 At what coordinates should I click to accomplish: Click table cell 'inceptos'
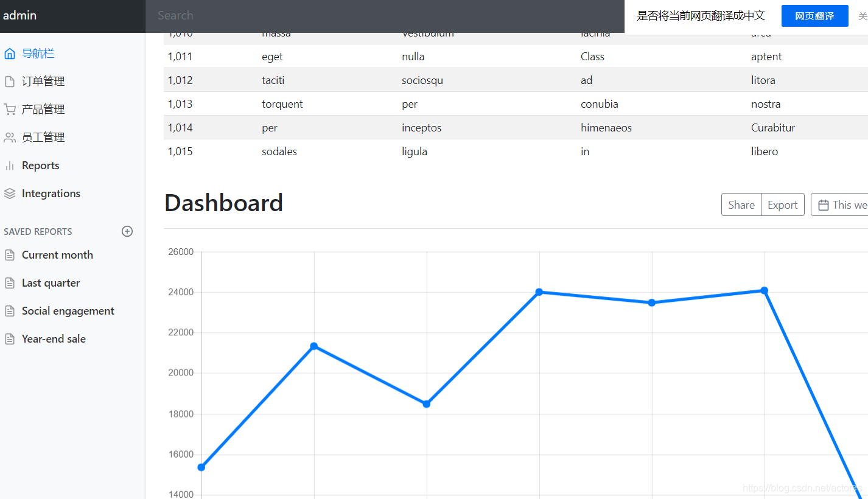click(422, 128)
